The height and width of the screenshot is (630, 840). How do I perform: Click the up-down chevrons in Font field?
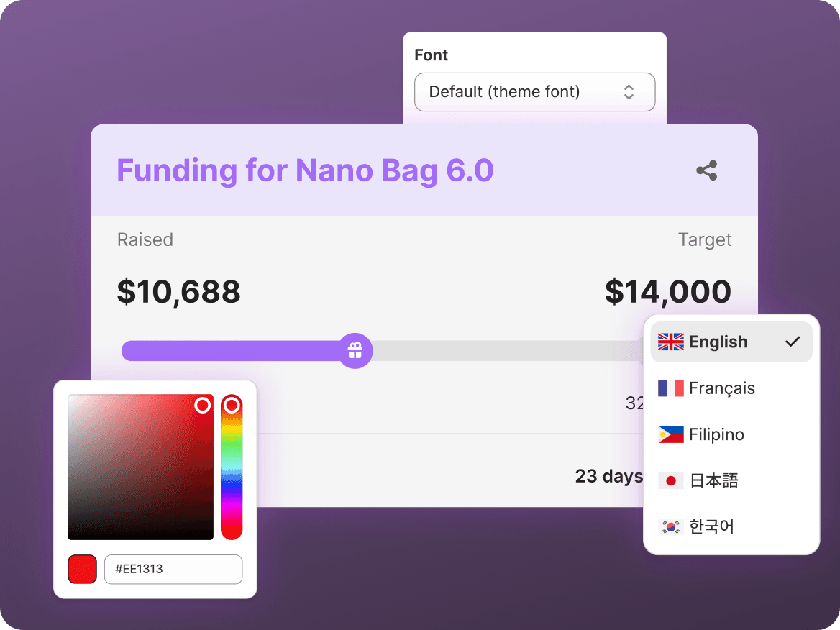629,92
